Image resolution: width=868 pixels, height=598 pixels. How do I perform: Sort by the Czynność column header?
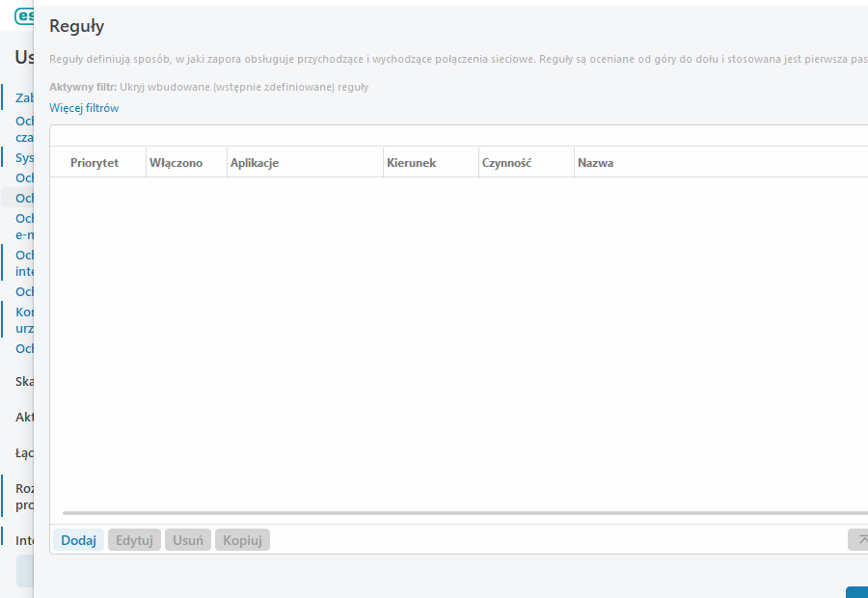tap(507, 163)
